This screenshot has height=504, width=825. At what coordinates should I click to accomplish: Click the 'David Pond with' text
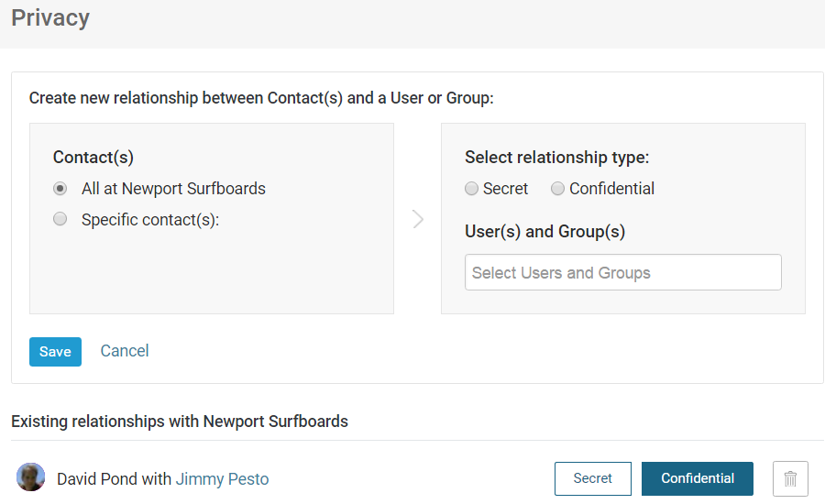[x=115, y=478]
